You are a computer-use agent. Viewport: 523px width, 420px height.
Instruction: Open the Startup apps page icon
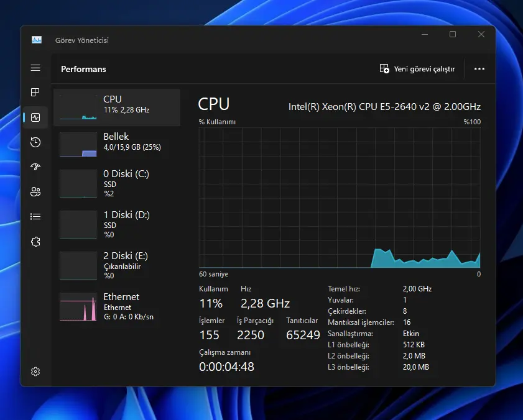[35, 167]
